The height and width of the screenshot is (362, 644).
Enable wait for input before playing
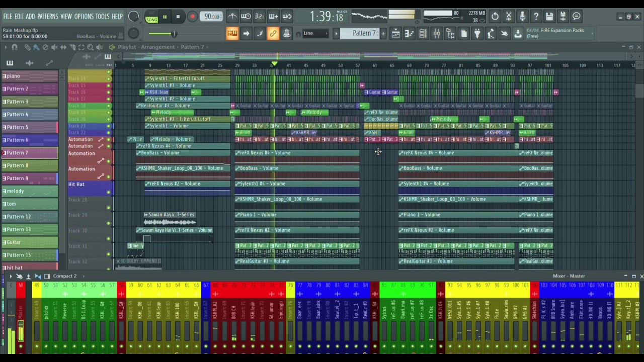point(246,17)
